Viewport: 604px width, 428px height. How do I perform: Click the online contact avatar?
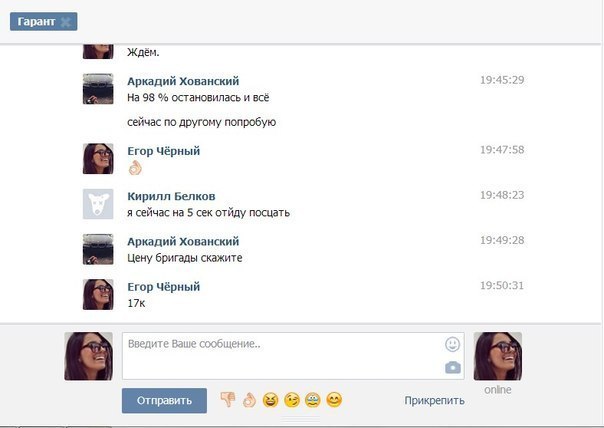coord(498,356)
